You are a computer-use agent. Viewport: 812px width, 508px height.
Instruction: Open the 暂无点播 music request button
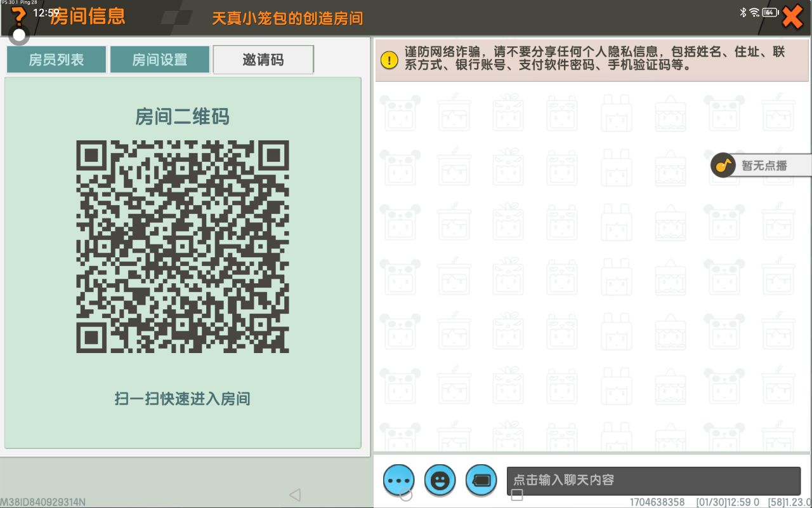tap(761, 165)
